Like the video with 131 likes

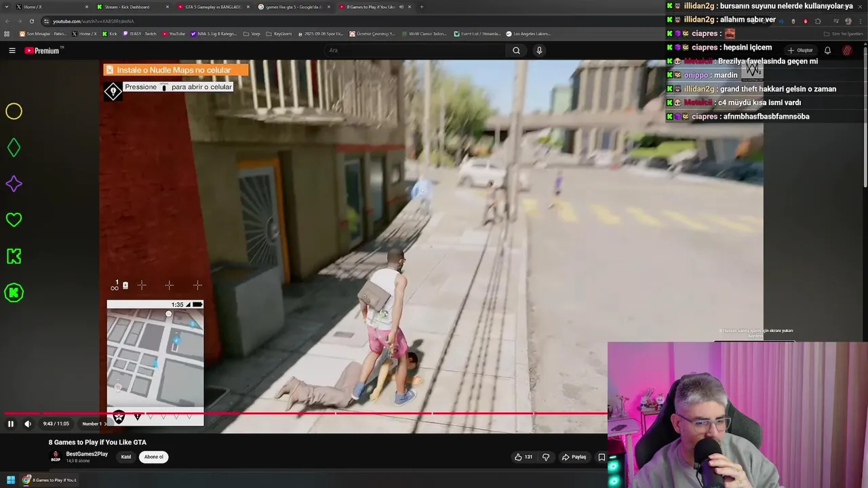point(524,457)
